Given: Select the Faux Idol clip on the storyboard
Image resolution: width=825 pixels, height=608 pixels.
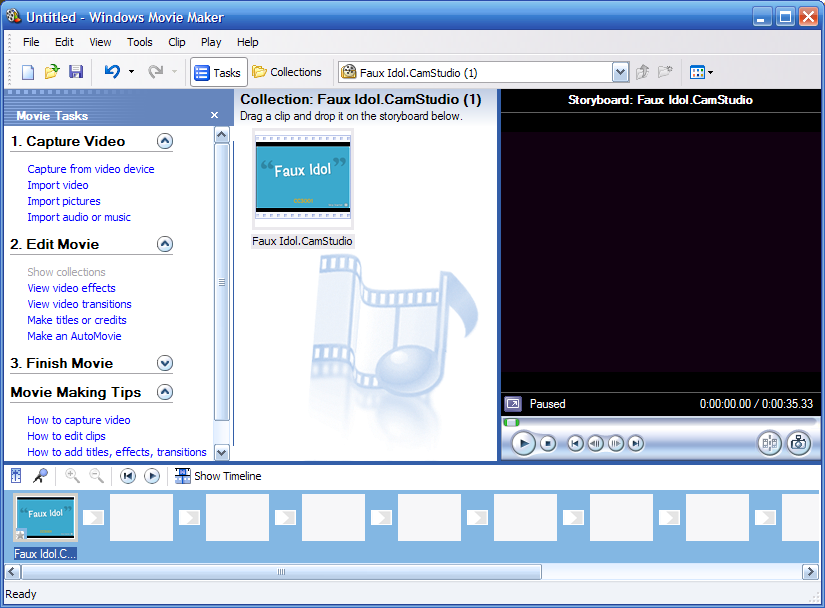Looking at the screenshot, I should 46,518.
